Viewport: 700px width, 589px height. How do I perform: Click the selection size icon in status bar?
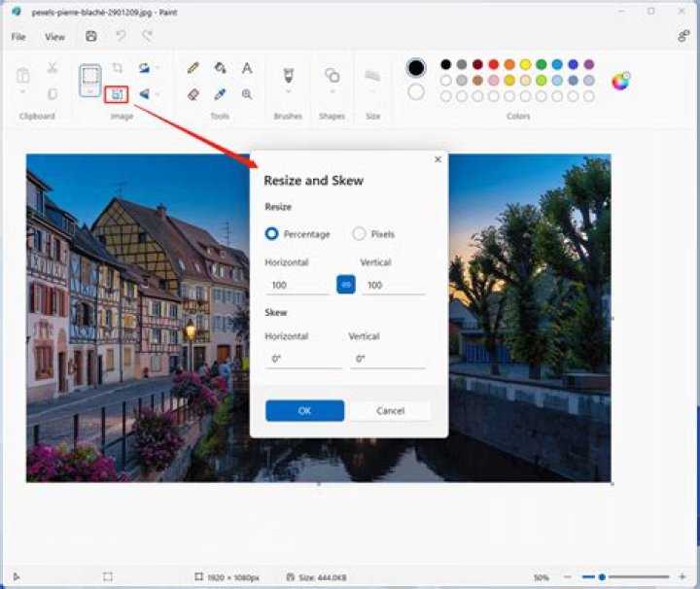point(108,577)
